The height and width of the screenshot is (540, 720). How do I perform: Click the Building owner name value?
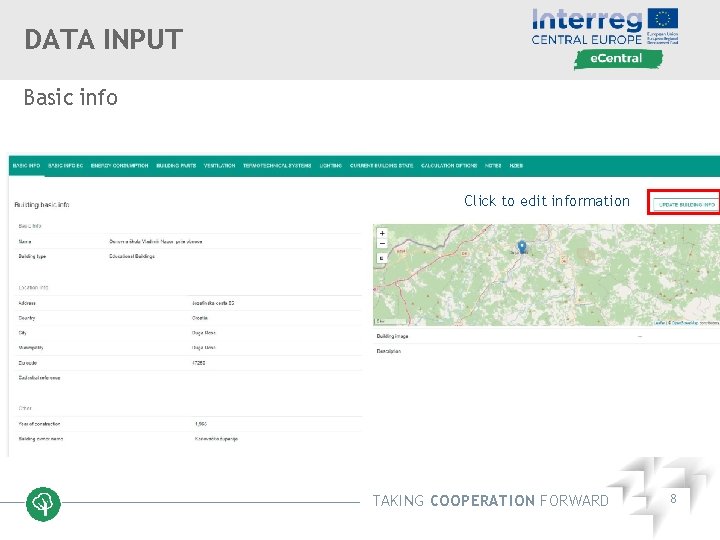click(x=216, y=439)
